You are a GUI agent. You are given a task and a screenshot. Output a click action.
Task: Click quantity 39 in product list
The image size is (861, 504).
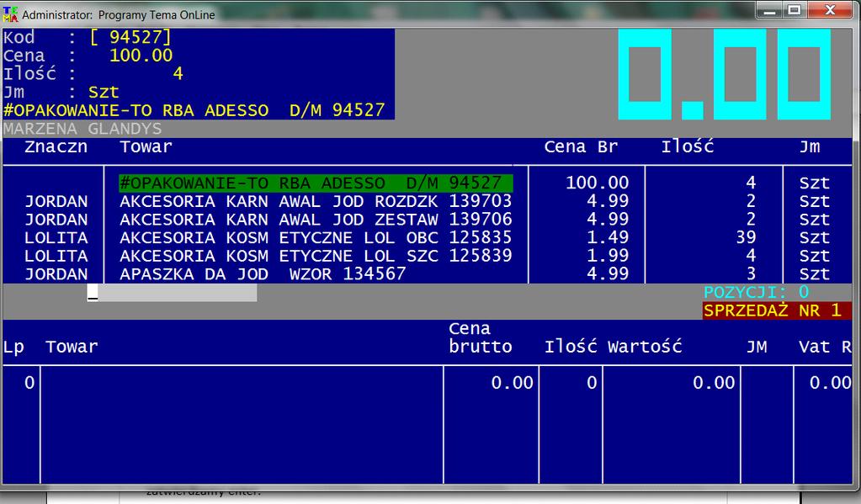point(747,238)
